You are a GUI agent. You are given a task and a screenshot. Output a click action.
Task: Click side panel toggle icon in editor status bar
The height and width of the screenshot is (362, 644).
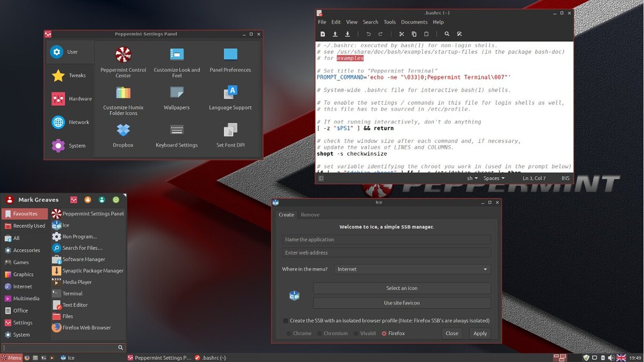tap(321, 178)
